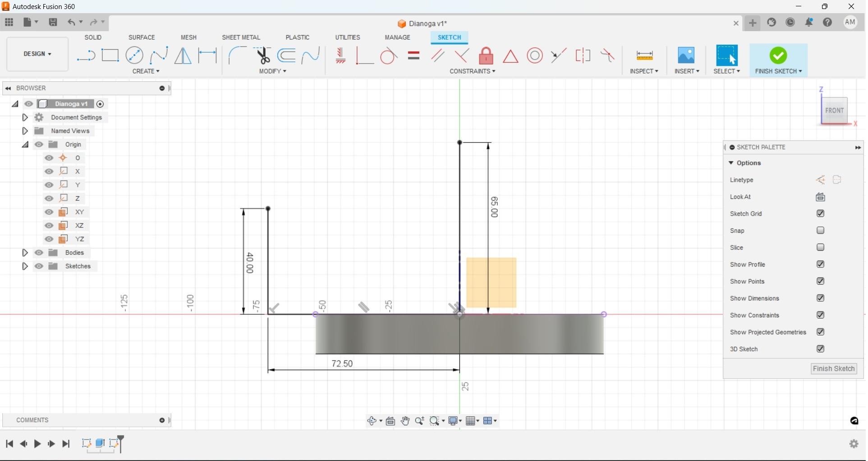
Task: Open the INSERT menu
Action: point(687,71)
